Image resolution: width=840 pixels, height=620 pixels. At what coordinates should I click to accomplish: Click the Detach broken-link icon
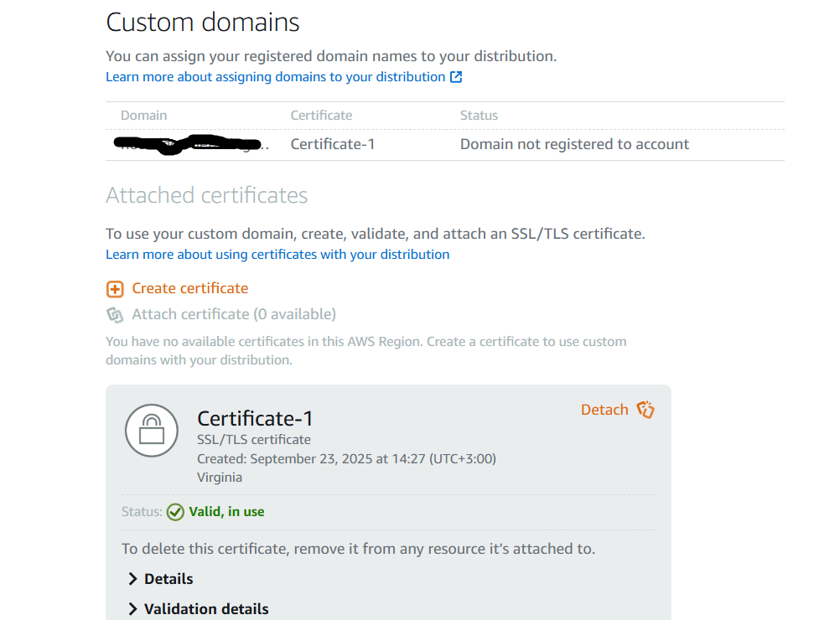click(645, 410)
